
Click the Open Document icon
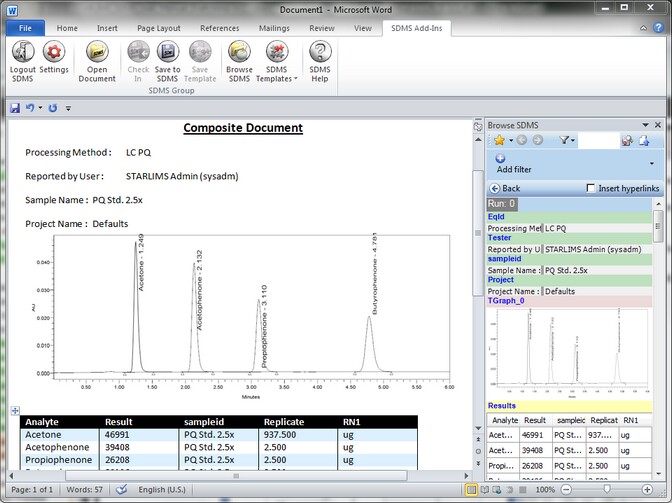97,52
